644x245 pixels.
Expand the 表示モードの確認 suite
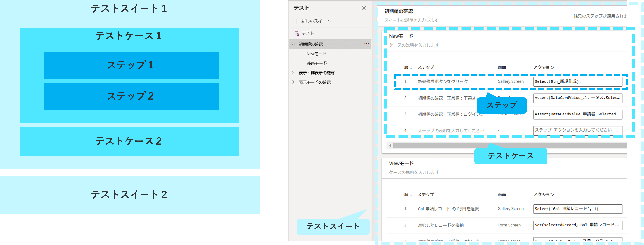coord(293,82)
